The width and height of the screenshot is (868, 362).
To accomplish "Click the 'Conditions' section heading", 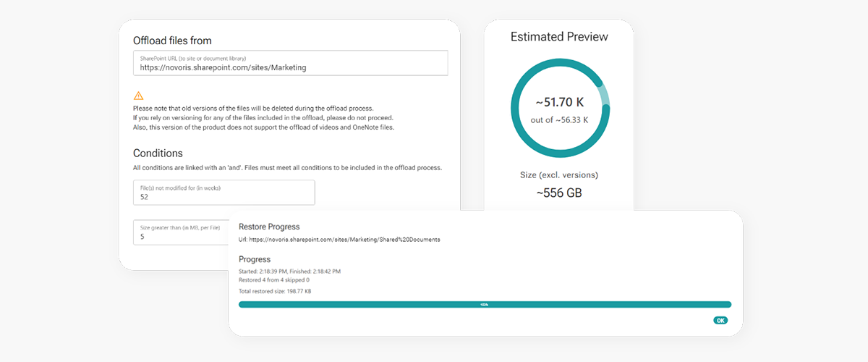I will [x=158, y=153].
